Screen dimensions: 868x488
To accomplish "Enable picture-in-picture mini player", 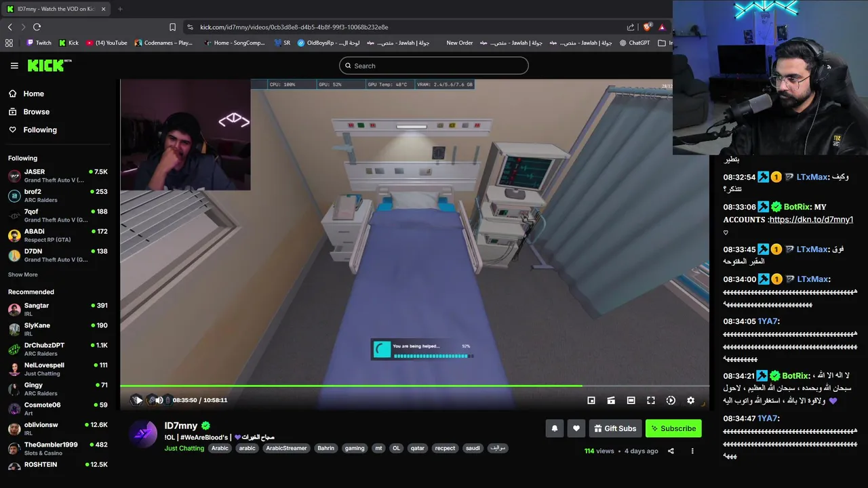I will 591,401.
